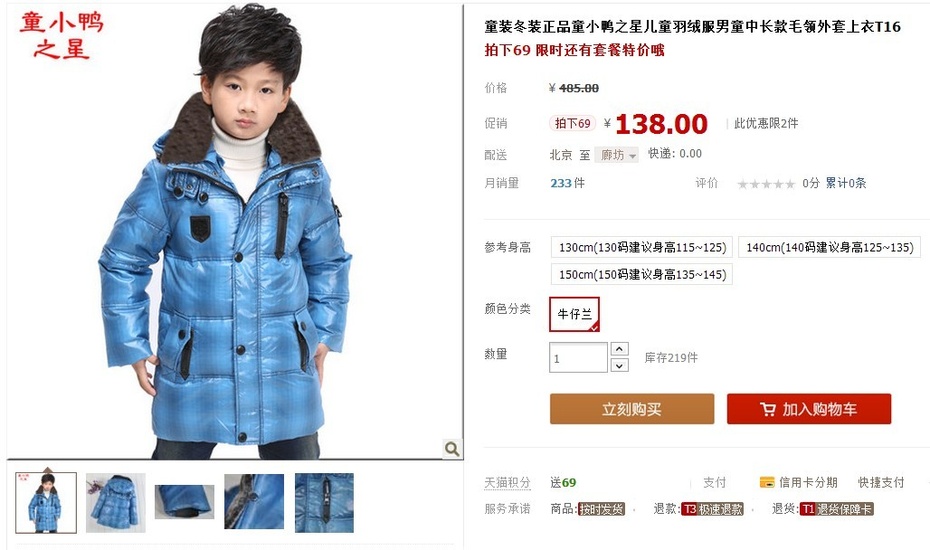Screen dimensions: 930x550
Task: Decrease quantity with the down arrow
Action: point(619,365)
